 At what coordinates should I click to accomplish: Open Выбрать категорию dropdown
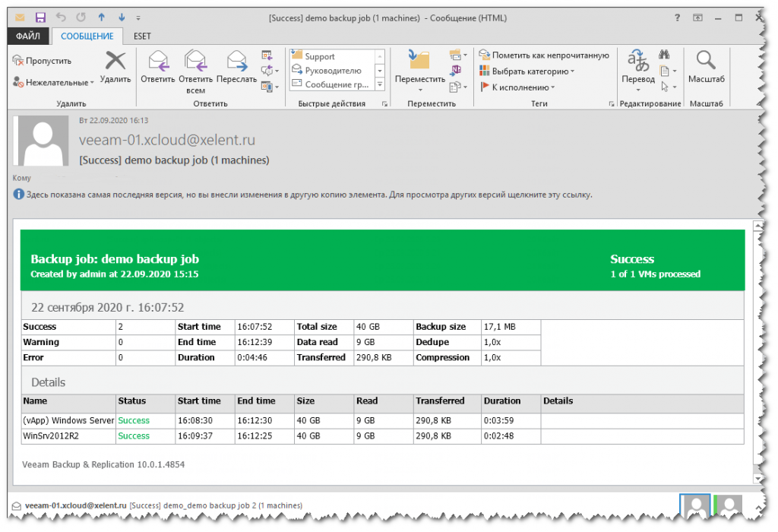coord(527,71)
